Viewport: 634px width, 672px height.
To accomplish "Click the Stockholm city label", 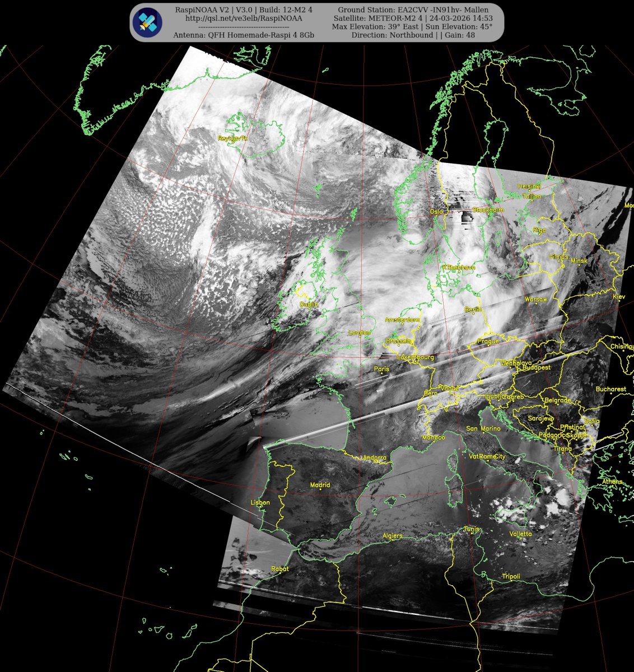I will 488,210.
